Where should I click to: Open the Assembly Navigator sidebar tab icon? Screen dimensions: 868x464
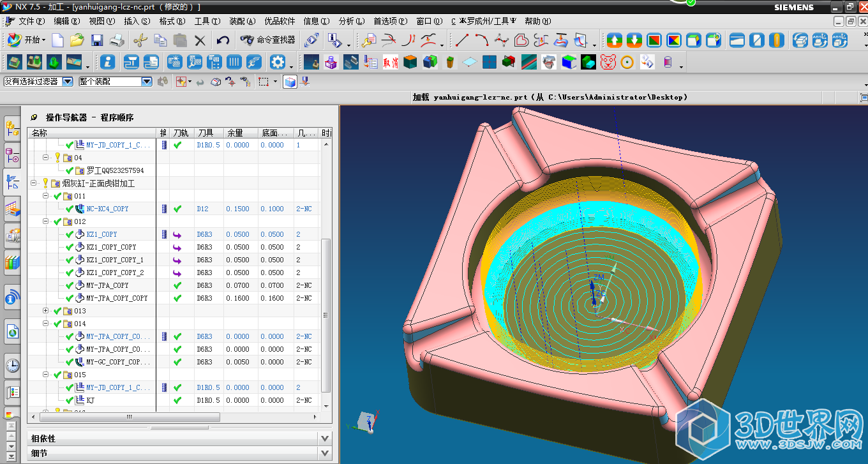(x=12, y=129)
